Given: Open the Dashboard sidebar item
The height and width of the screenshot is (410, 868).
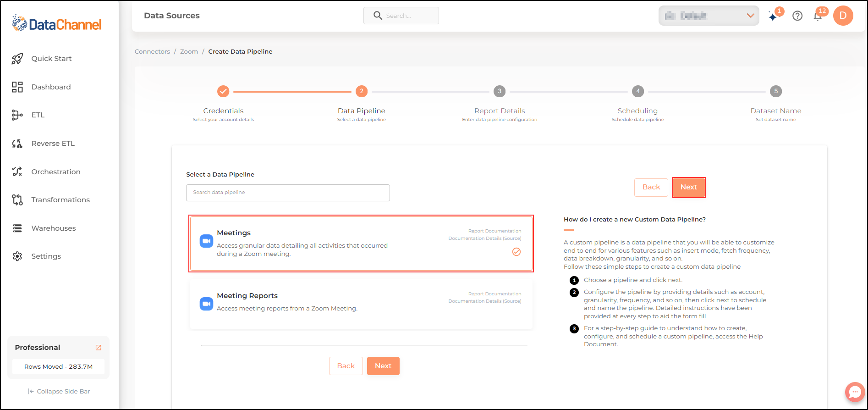Looking at the screenshot, I should pyautogui.click(x=51, y=87).
